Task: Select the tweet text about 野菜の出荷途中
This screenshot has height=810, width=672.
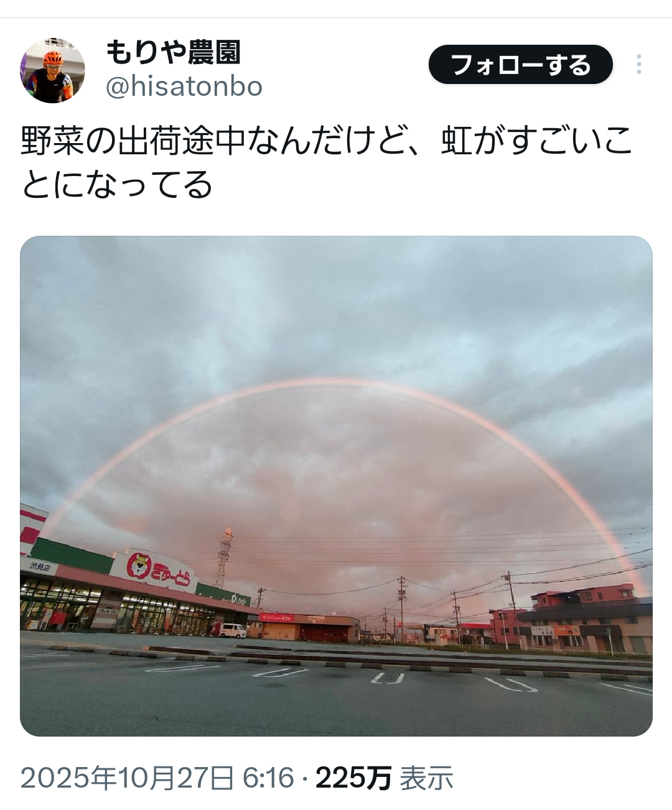Action: click(x=327, y=162)
